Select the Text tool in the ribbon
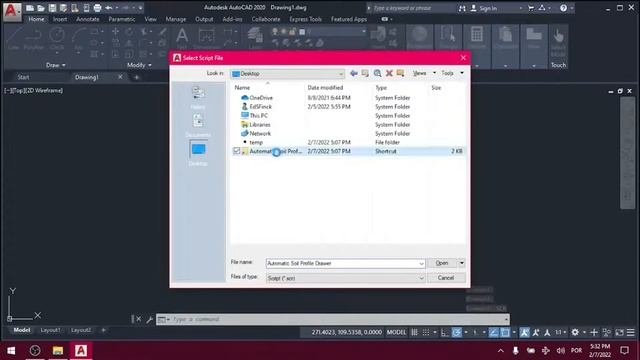The width and height of the screenshot is (640, 360). coord(182,39)
